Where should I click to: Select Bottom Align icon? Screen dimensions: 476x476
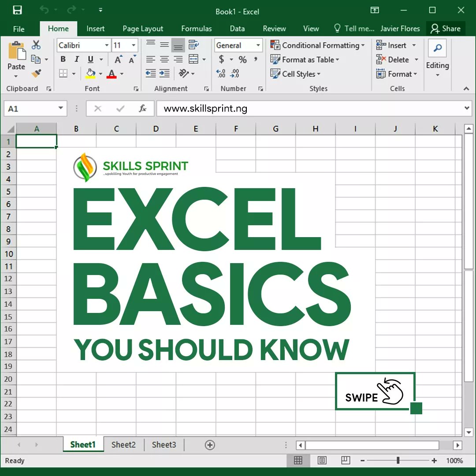click(x=178, y=45)
